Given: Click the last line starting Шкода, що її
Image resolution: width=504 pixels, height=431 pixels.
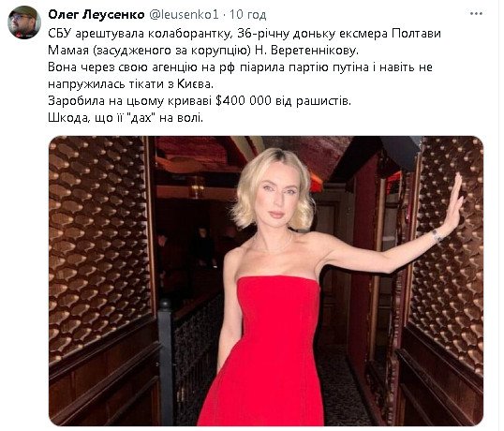Looking at the screenshot, I should pos(126,118).
